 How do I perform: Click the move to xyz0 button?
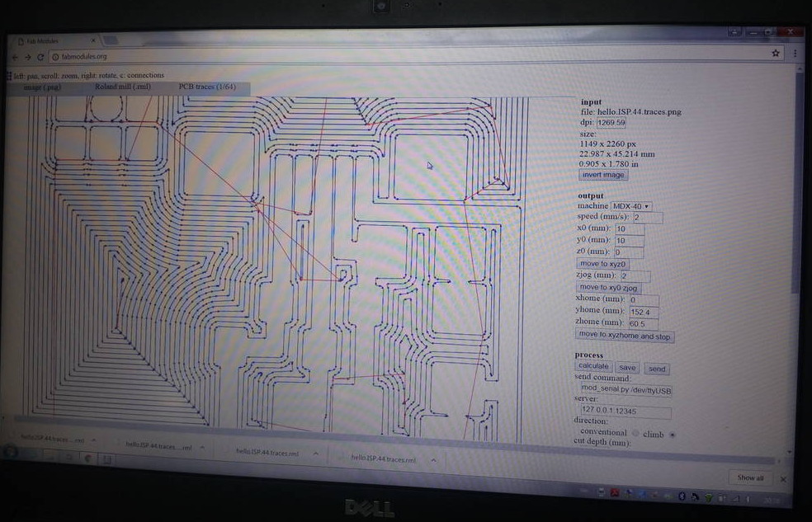pos(602,264)
